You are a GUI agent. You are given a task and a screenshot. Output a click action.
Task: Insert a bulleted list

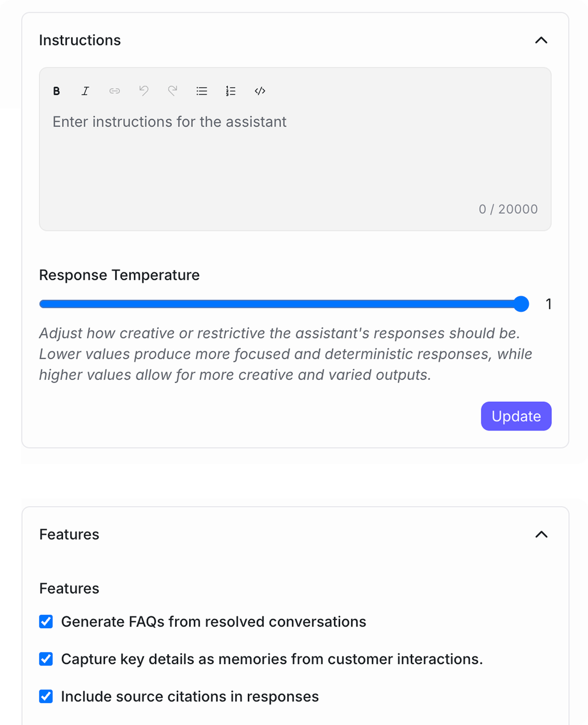(x=202, y=91)
